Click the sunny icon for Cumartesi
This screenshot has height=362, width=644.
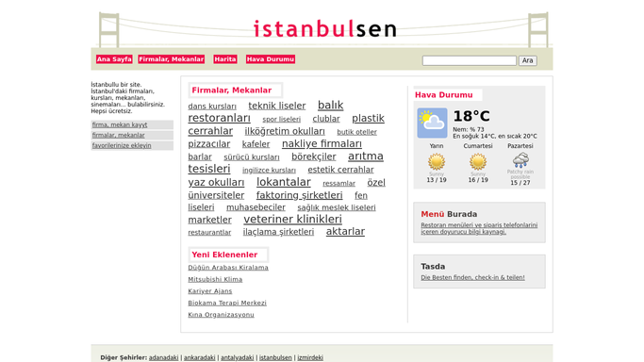coord(478,161)
